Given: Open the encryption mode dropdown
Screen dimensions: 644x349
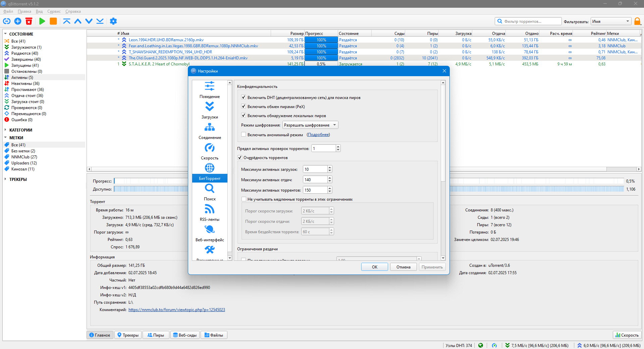Looking at the screenshot, I should point(310,125).
